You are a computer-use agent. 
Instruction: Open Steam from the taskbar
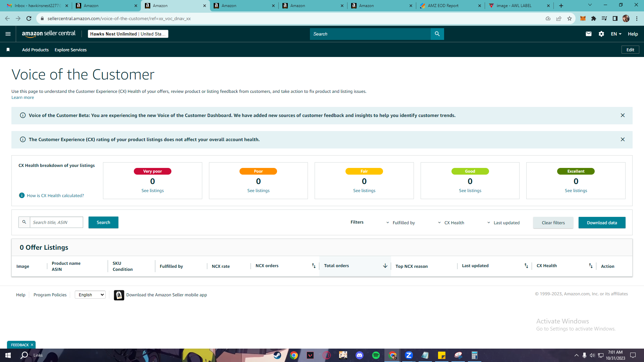[x=277, y=355]
